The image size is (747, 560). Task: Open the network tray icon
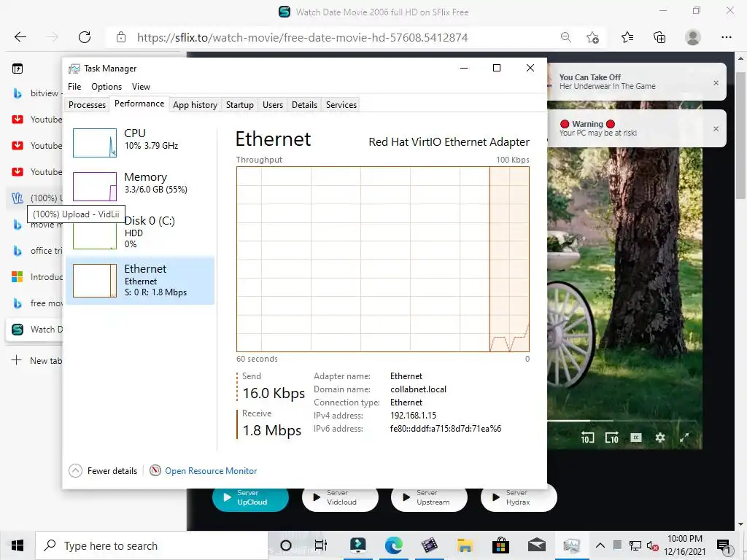click(635, 545)
